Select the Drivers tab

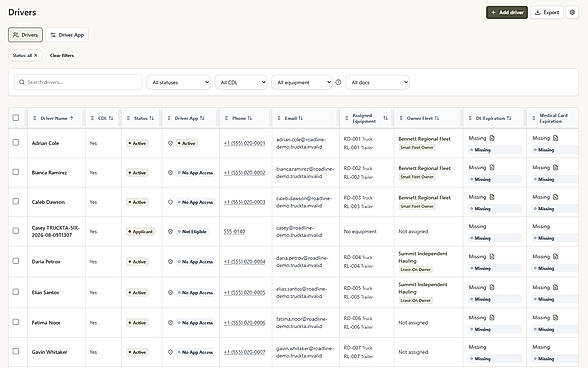coord(26,35)
